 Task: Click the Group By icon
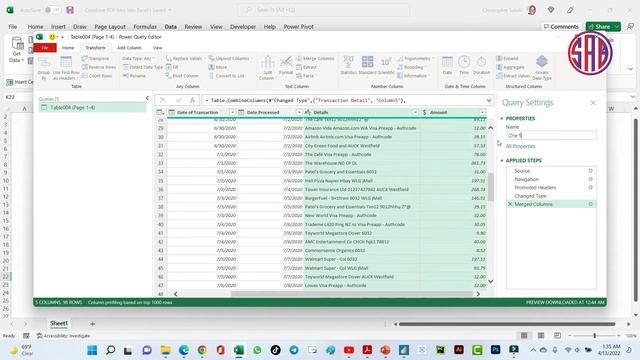44,68
